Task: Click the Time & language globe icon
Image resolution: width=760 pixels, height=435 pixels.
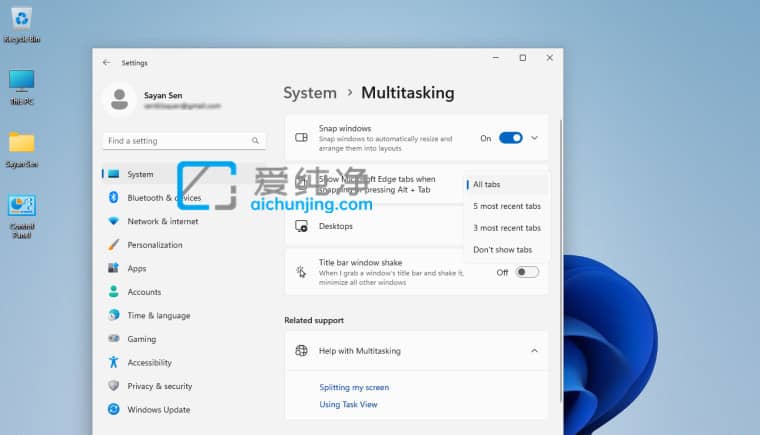Action: [x=113, y=315]
